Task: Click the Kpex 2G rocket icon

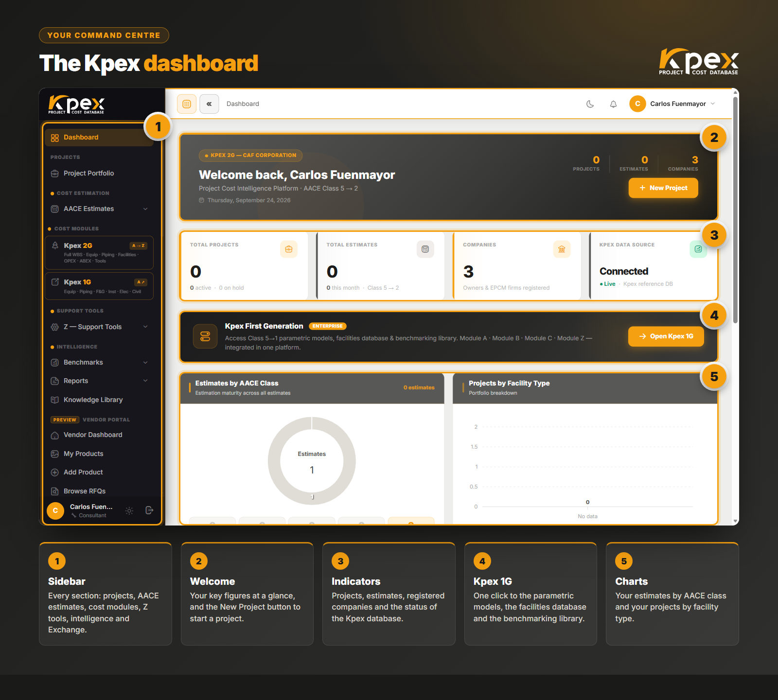Action: 55,245
